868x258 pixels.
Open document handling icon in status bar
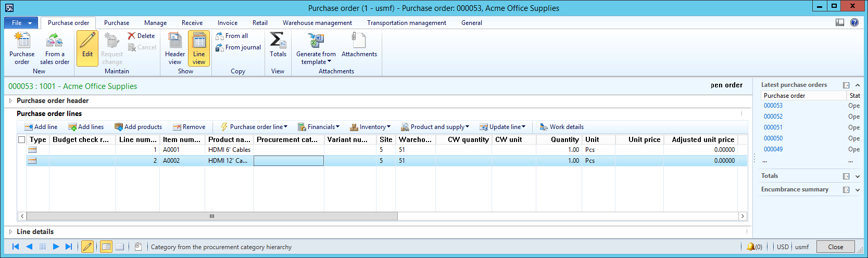click(138, 247)
